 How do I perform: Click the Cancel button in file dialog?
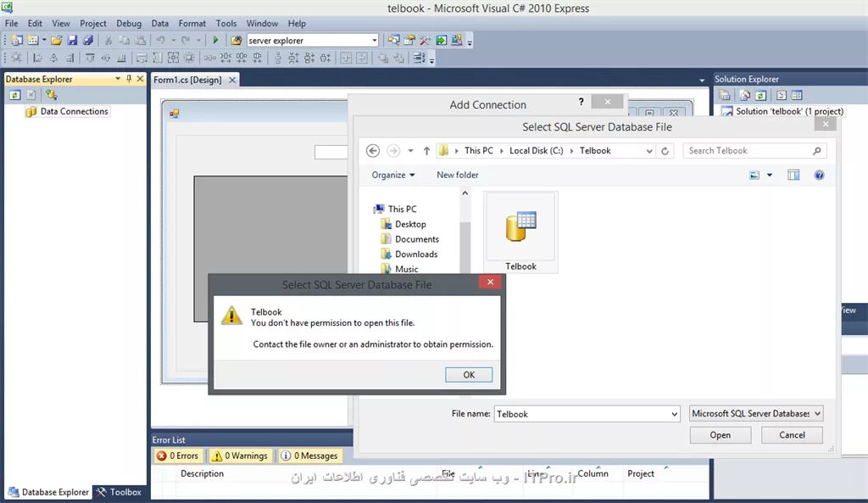[793, 435]
